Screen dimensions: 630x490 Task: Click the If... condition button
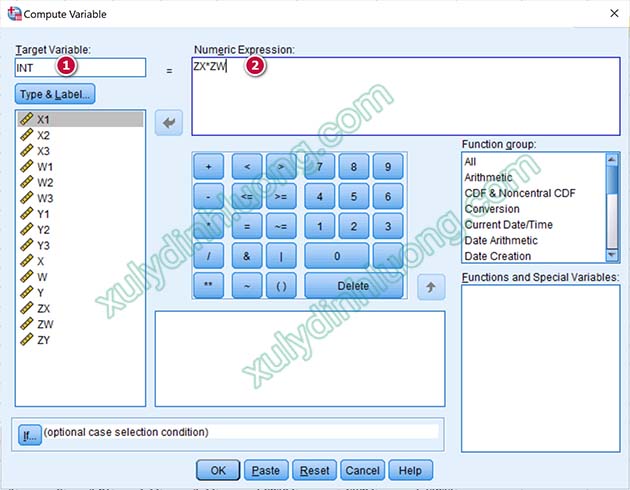coord(30,435)
